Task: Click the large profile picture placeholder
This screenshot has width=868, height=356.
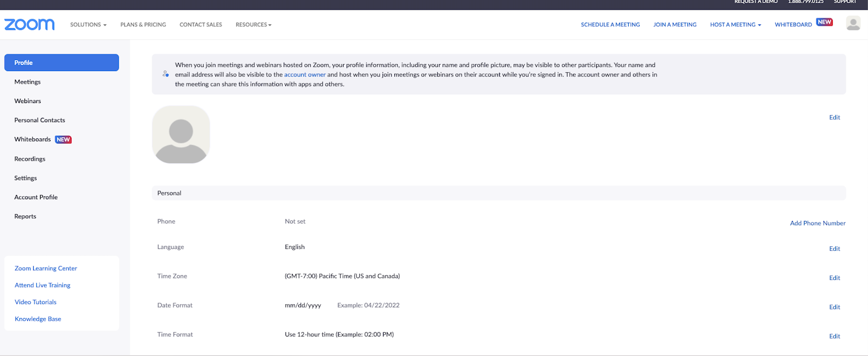Action: (x=181, y=135)
